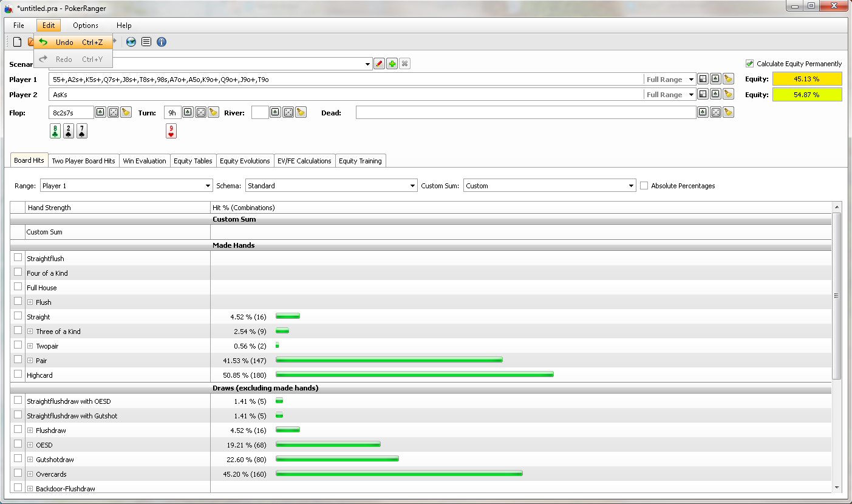Switch to the Equity Evolutions tab

click(x=245, y=161)
